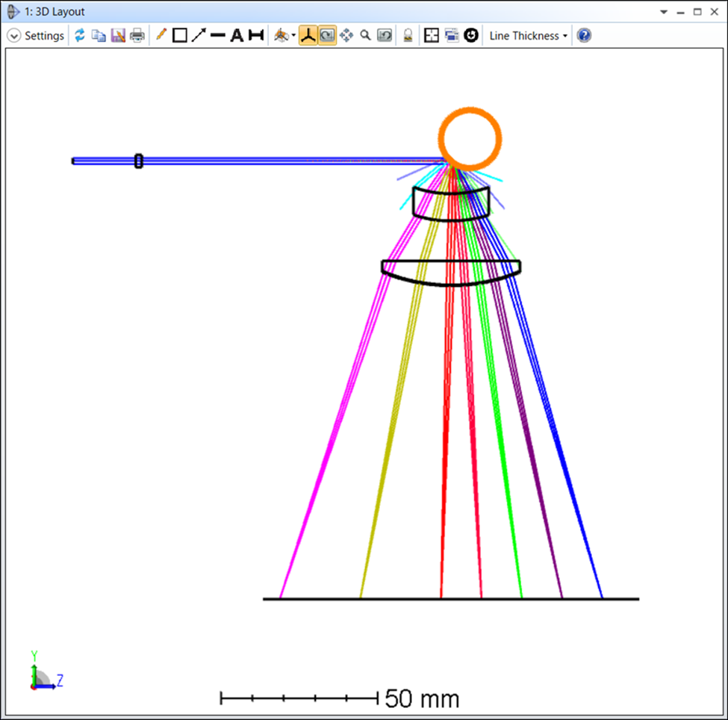Save the layout image with the floppy icon
The width and height of the screenshot is (728, 720).
coord(118,35)
